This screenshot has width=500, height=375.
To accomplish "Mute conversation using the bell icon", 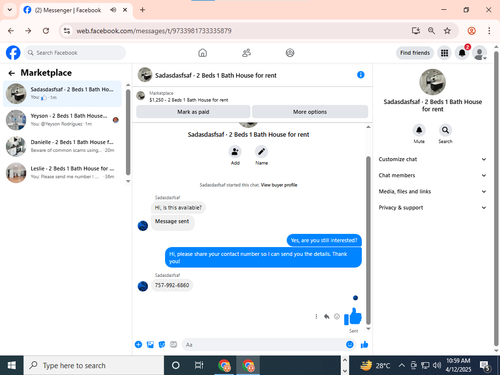I will 419,130.
